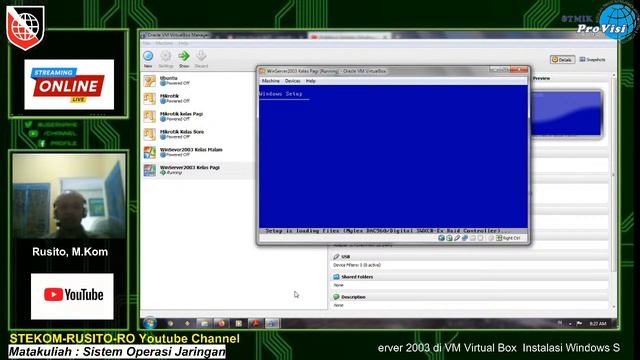
Task: Select WinSever2003 Kelas Malam machine
Action: (198, 152)
